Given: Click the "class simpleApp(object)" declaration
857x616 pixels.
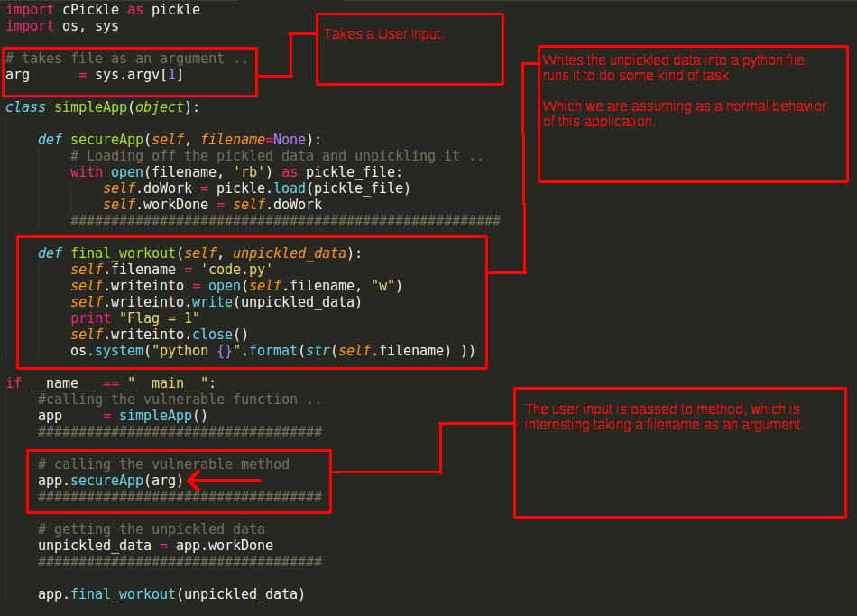Looking at the screenshot, I should pyautogui.click(x=102, y=107).
